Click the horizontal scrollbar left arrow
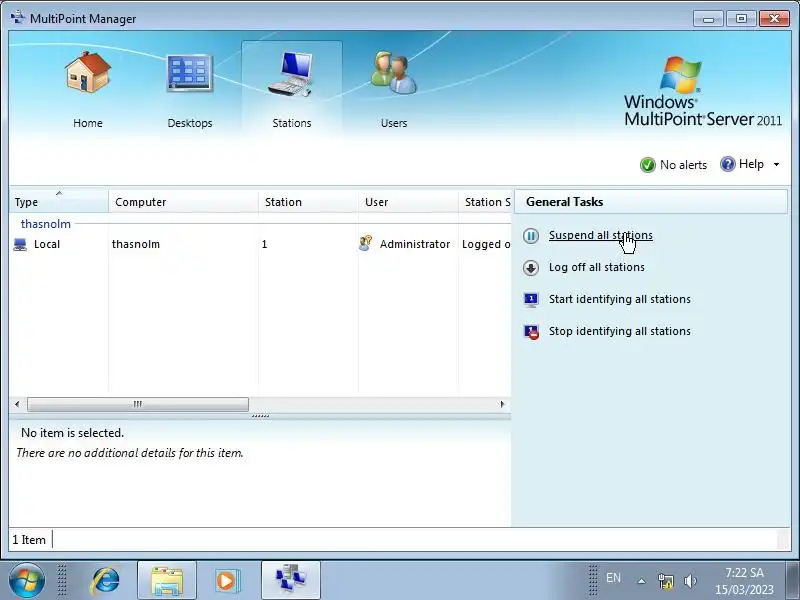Image resolution: width=800 pixels, height=600 pixels. pyautogui.click(x=17, y=404)
